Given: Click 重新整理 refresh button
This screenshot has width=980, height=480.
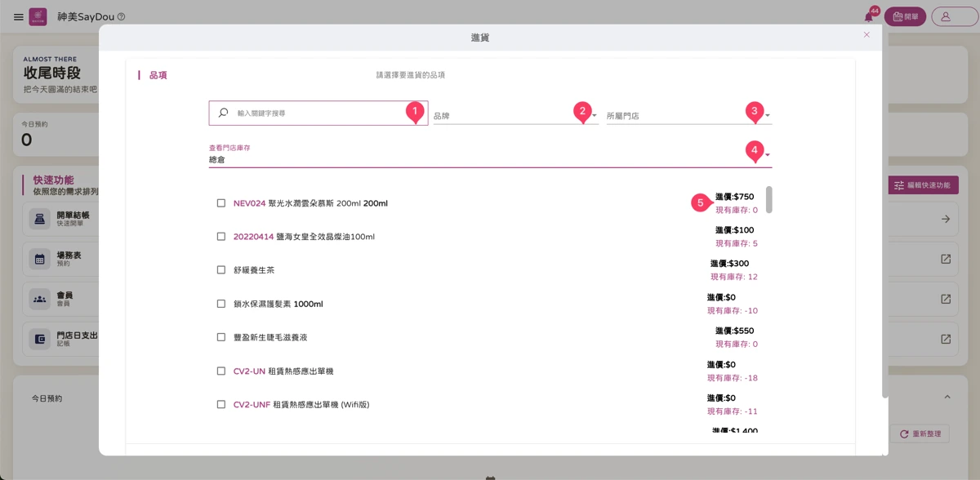Looking at the screenshot, I should coord(920,434).
